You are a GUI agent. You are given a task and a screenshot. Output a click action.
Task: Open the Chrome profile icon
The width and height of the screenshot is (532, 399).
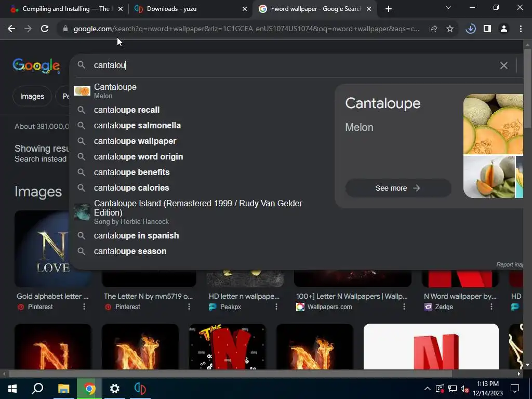pos(504,29)
